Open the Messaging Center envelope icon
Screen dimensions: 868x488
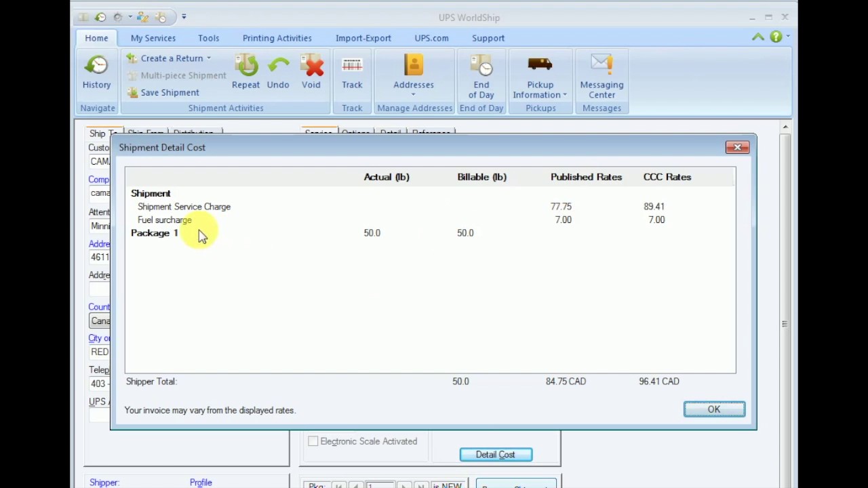coord(601,64)
